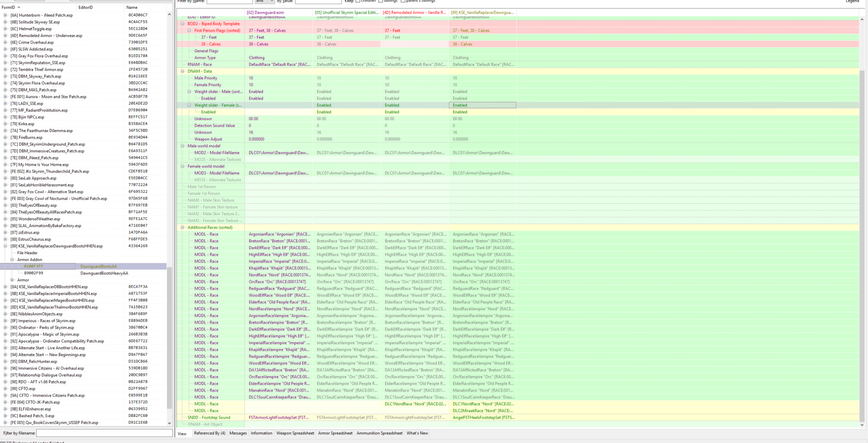Switch to the View tab
Screen dimensions: 868x443
coord(182,434)
